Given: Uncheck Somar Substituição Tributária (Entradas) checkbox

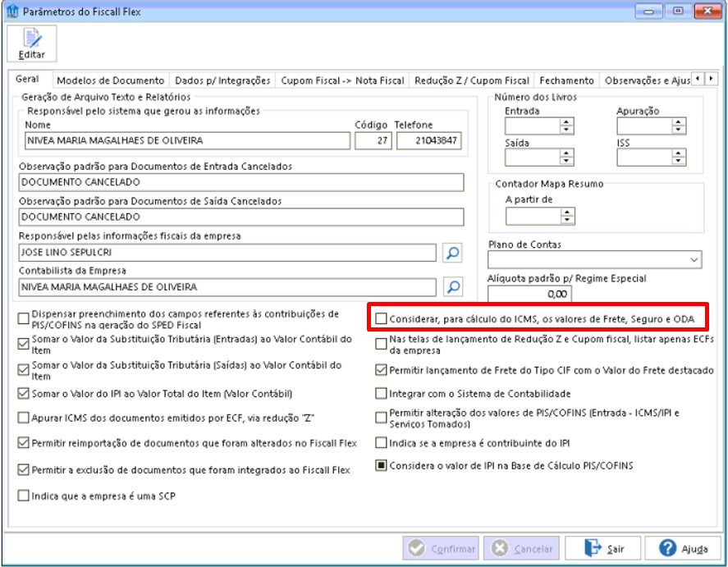Looking at the screenshot, I should 23,344.
